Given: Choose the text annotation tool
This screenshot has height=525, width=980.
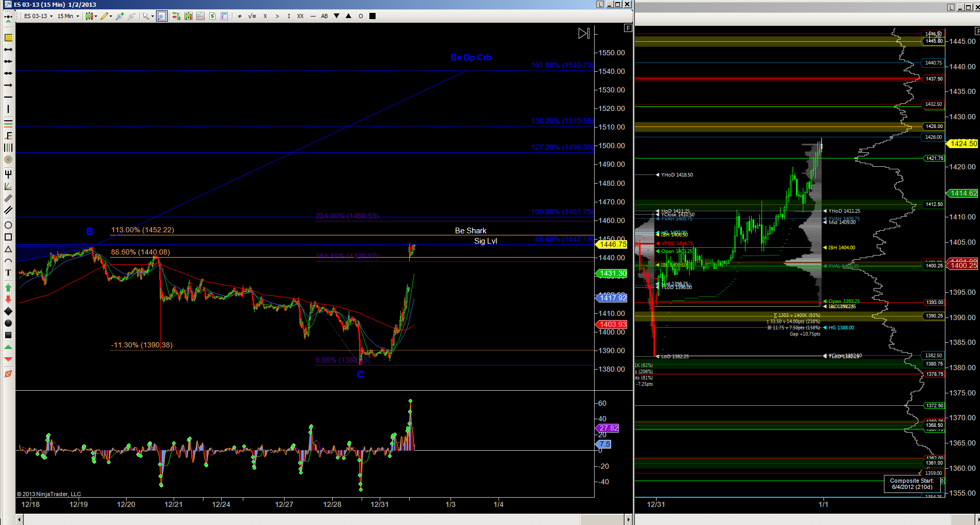Looking at the screenshot, I should coord(8,273).
